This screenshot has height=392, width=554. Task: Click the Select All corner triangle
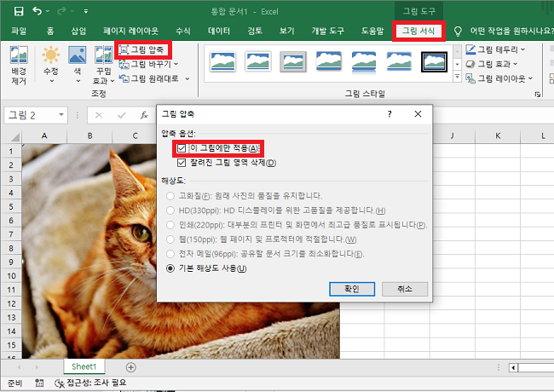point(15,136)
